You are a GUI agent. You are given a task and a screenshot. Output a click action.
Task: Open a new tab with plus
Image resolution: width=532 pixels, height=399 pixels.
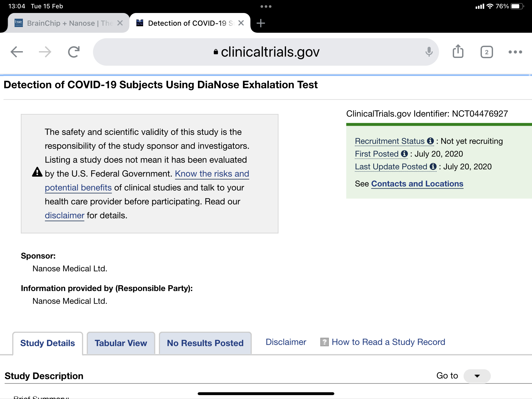(261, 23)
